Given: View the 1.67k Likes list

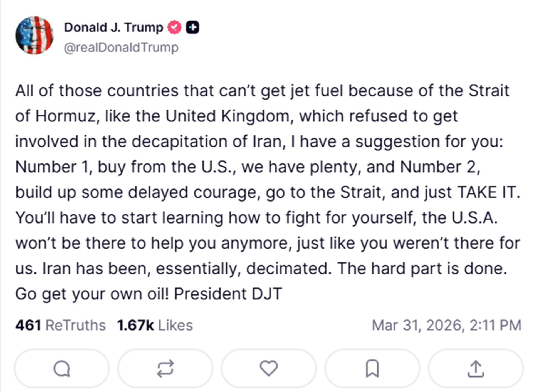Looking at the screenshot, I should [155, 325].
